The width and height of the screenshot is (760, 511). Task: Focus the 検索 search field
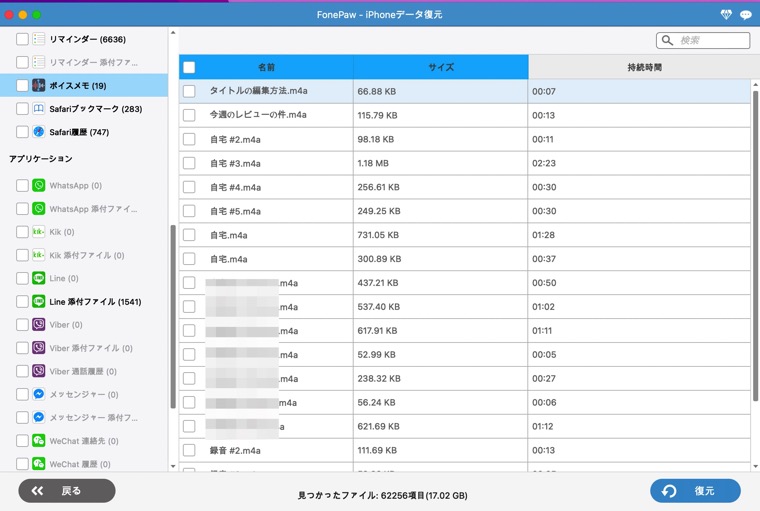[703, 40]
